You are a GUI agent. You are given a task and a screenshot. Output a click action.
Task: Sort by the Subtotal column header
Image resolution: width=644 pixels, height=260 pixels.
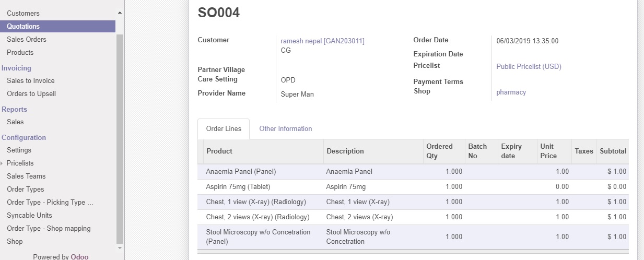(613, 151)
